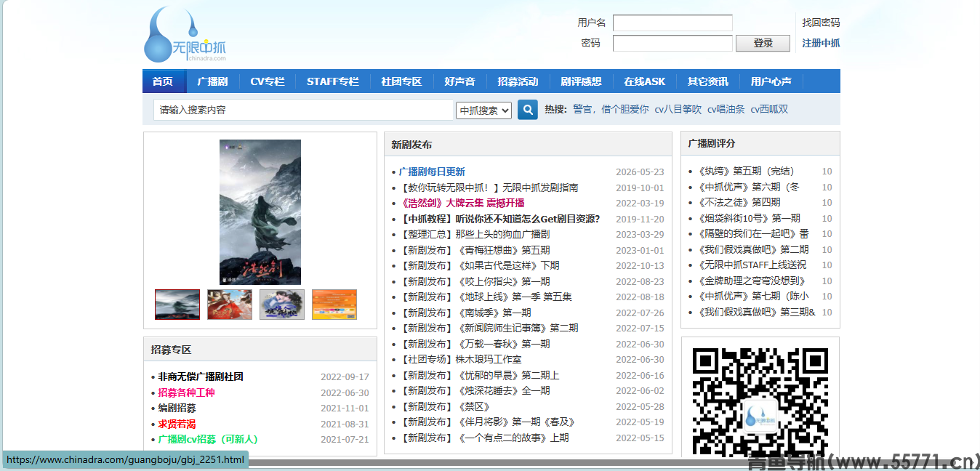Open rating entry 《隔壁的我们在一起吧》
This screenshot has height=471, width=980.
(752, 233)
